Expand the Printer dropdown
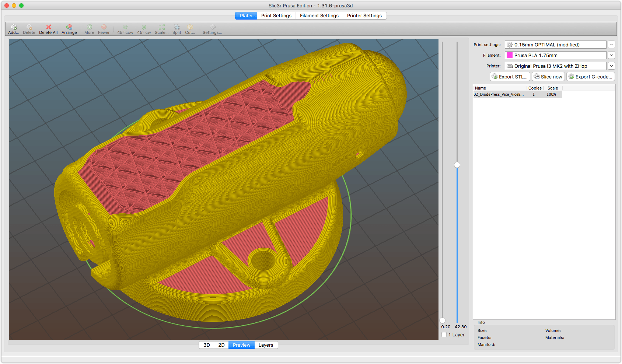The image size is (622, 364). (x=611, y=66)
